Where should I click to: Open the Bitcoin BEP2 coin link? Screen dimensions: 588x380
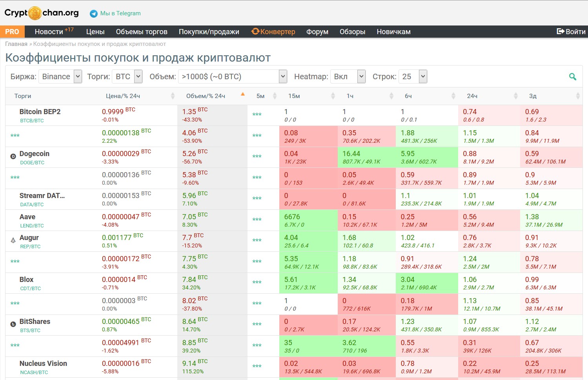point(40,112)
